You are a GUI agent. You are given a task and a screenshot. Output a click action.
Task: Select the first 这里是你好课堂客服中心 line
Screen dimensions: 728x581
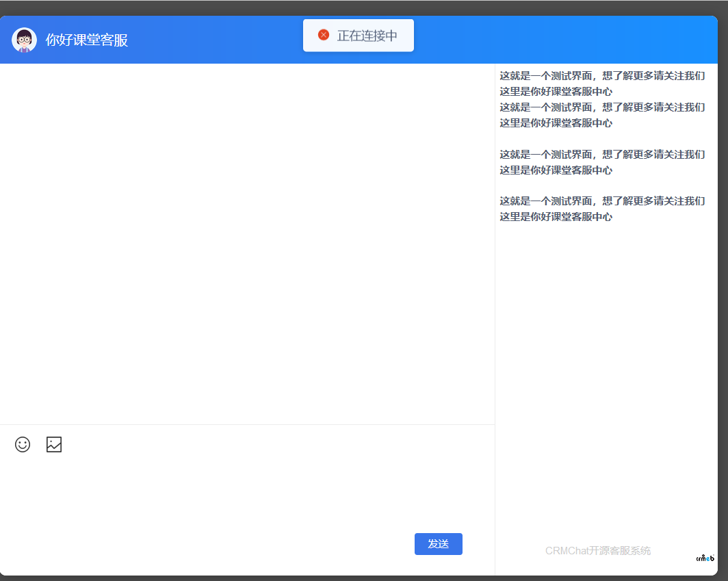pyautogui.click(x=556, y=92)
